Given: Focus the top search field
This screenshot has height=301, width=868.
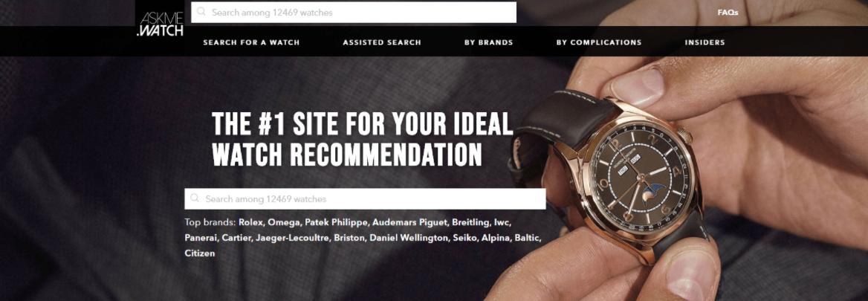Looking at the screenshot, I should 354,12.
